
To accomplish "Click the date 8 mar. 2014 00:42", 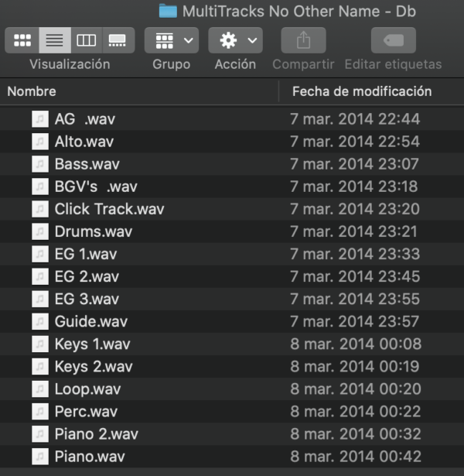I will click(356, 457).
